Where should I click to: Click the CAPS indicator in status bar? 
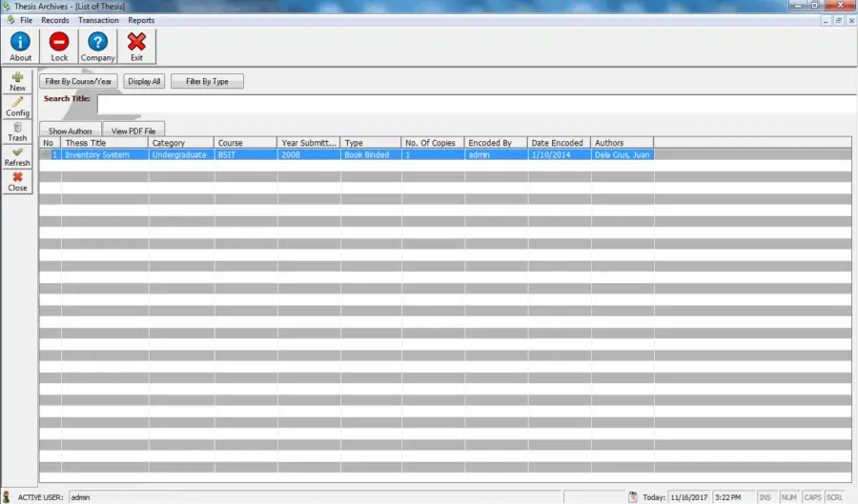pyautogui.click(x=812, y=497)
